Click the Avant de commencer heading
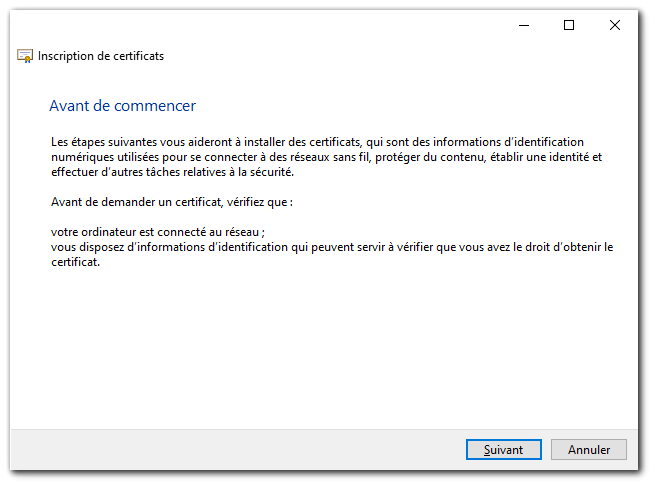 click(123, 106)
